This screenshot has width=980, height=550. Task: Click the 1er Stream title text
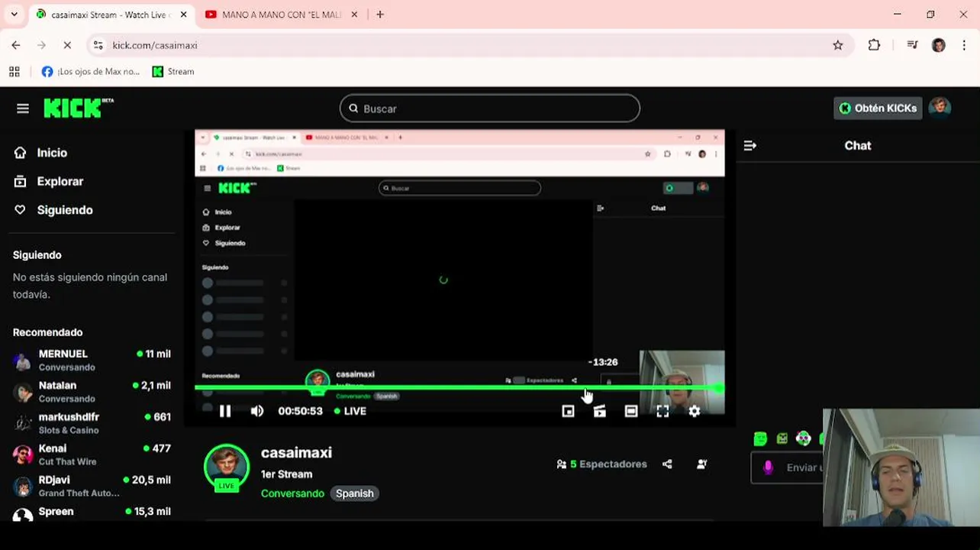[x=286, y=474]
